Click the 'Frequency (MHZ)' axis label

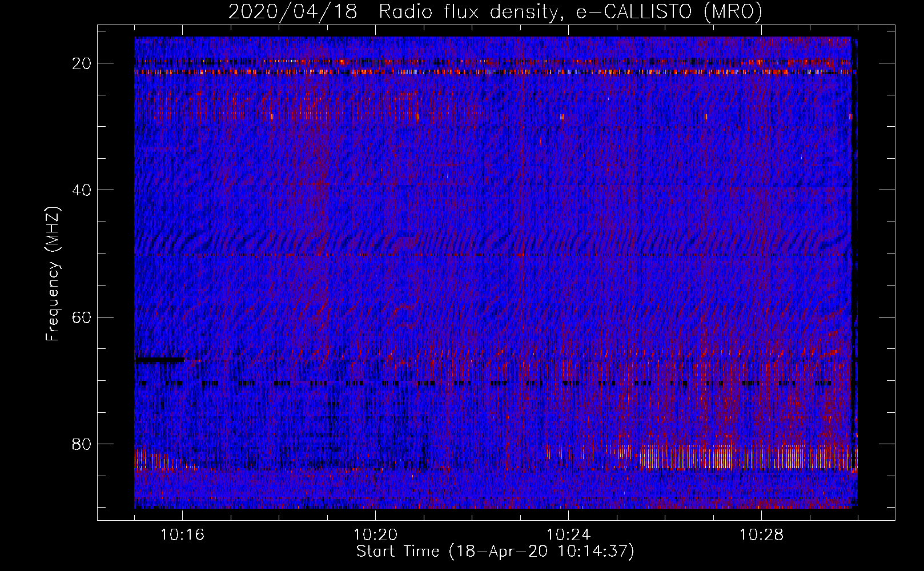[53, 274]
